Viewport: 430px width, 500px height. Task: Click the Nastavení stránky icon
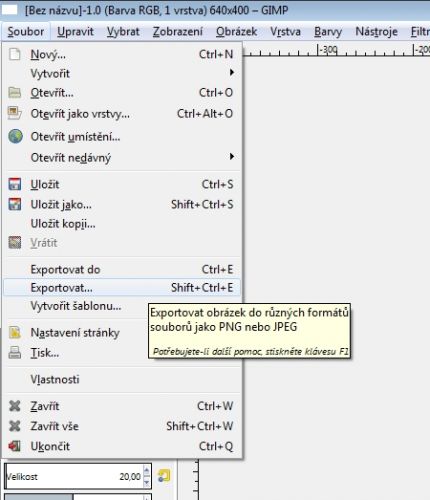pyautogui.click(x=15, y=332)
